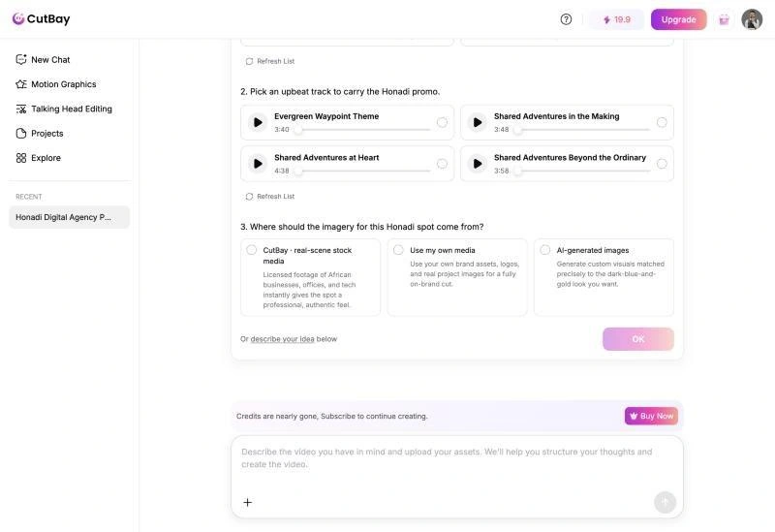
Task: Click Refresh List text under music tracks
Action: pos(276,197)
